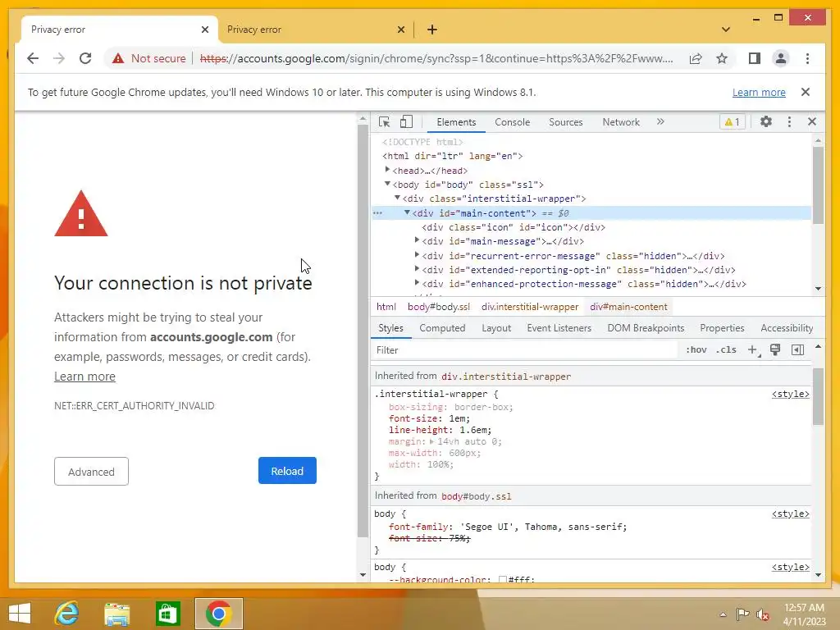Select the div icon element row
The width and height of the screenshot is (840, 630).
[x=514, y=227]
